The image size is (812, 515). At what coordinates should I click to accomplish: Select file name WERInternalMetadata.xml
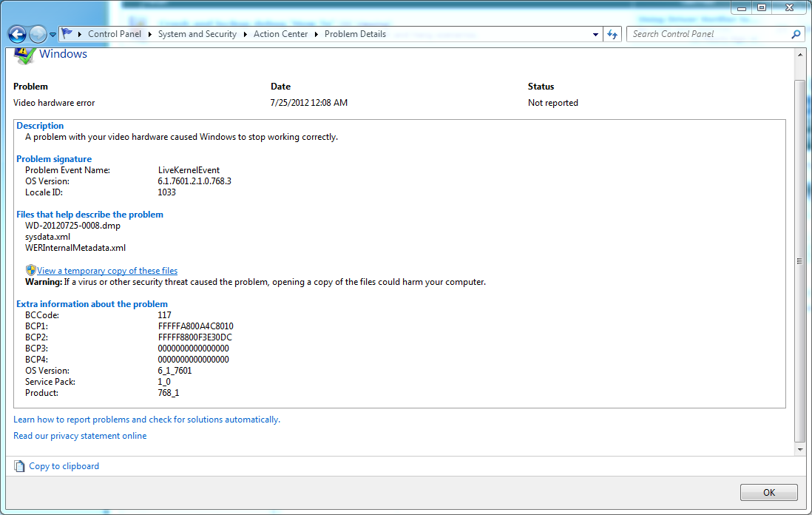[x=75, y=248]
